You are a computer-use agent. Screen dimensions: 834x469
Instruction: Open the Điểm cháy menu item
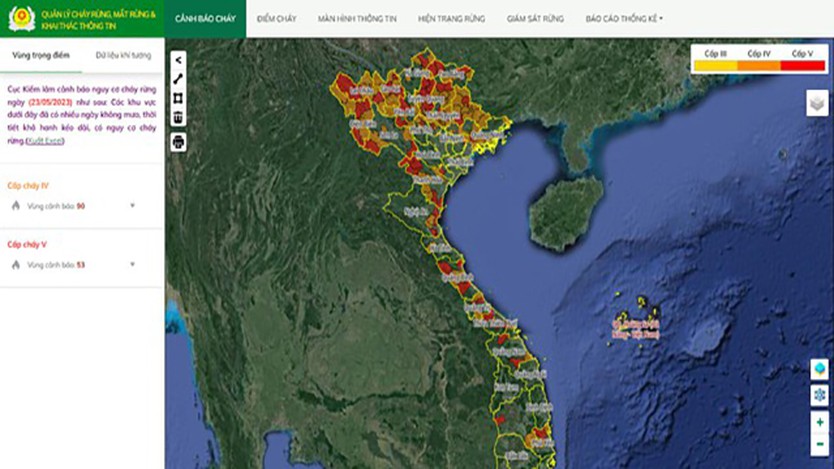277,19
